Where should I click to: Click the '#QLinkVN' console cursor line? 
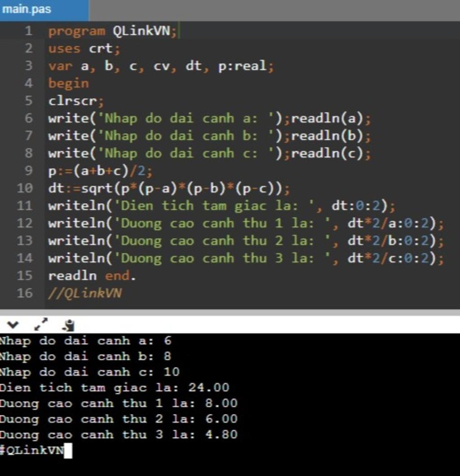tap(36, 450)
